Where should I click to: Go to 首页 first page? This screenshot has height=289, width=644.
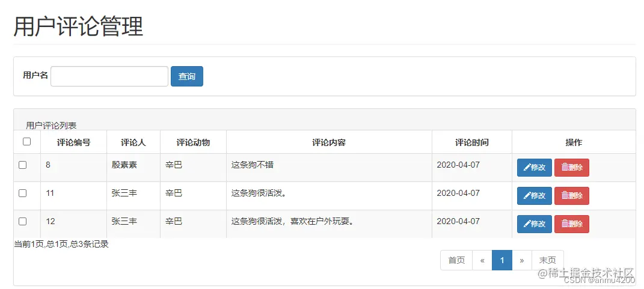[x=456, y=260]
